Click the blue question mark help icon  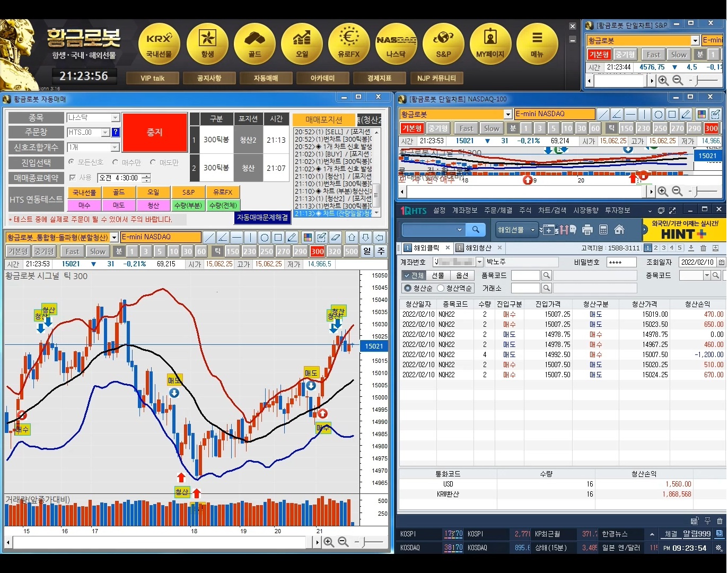tap(116, 132)
